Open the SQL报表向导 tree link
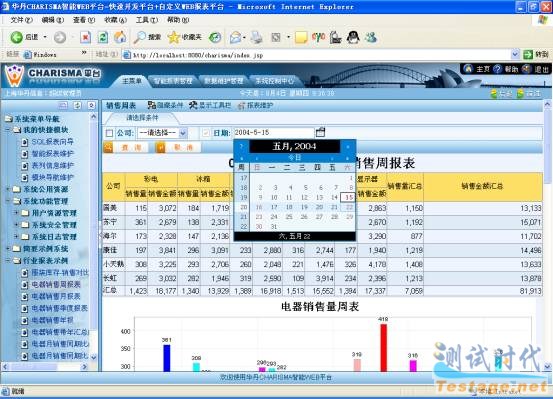 [x=53, y=142]
